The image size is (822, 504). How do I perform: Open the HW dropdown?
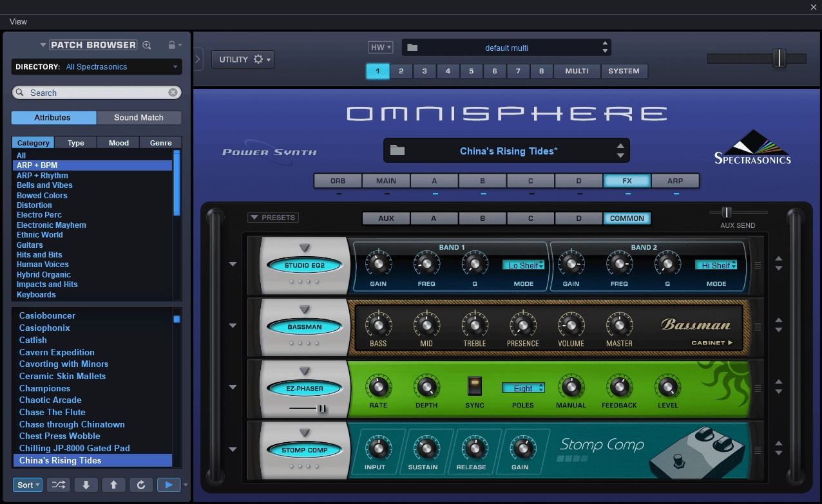(x=380, y=48)
